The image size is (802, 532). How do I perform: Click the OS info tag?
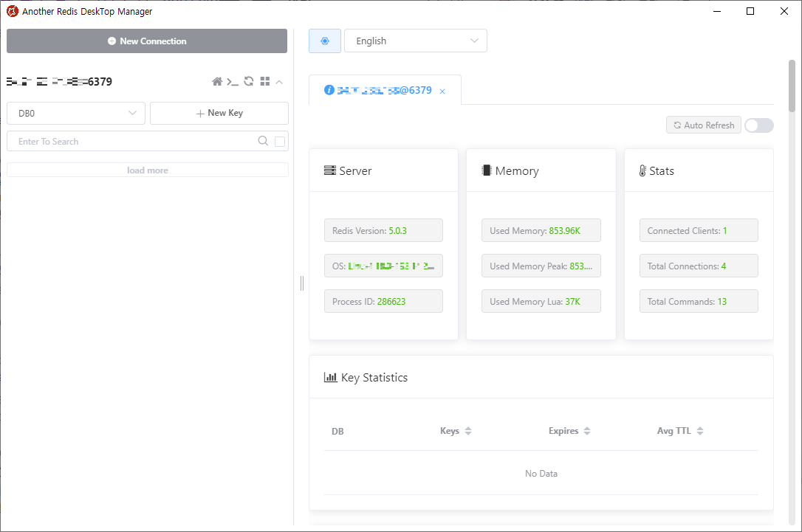(x=383, y=266)
